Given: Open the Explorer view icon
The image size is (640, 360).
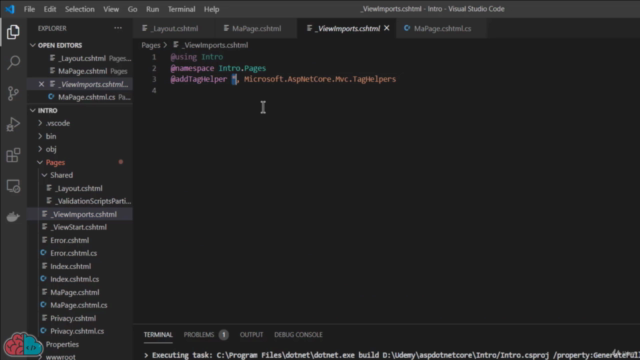Looking at the screenshot, I should (13, 32).
